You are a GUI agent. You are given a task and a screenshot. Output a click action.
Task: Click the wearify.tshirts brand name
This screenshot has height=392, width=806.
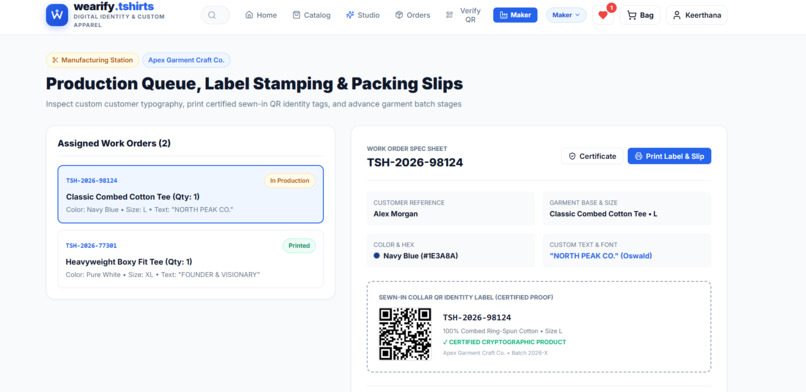pyautogui.click(x=114, y=7)
